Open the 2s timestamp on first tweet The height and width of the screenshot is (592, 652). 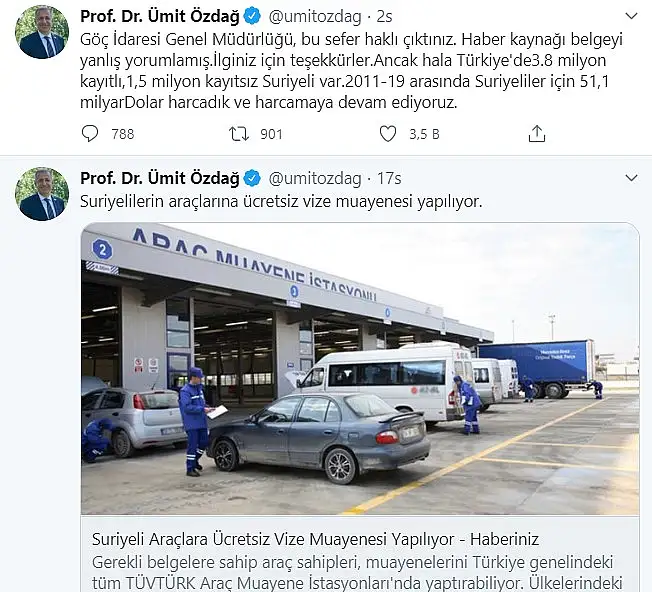coord(384,17)
